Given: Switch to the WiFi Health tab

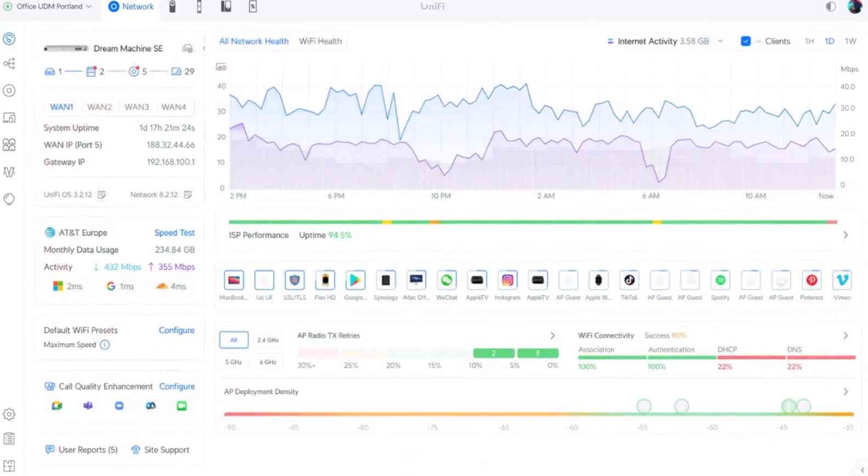Looking at the screenshot, I should point(320,41).
